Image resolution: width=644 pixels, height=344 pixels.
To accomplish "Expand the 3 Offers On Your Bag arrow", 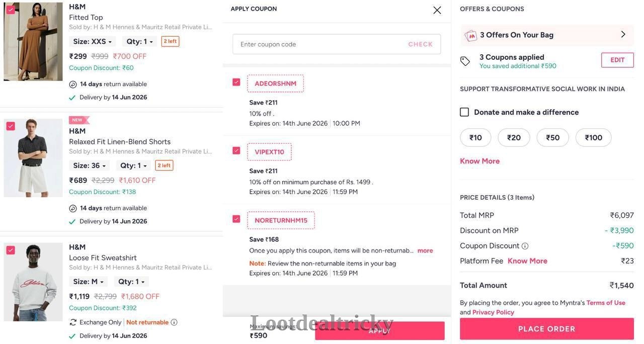I will coord(623,34).
